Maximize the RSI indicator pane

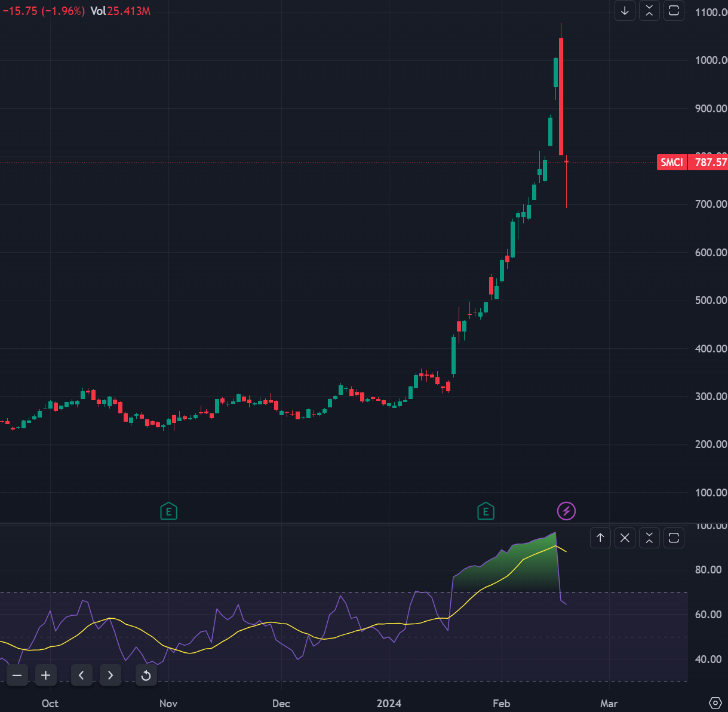674,538
